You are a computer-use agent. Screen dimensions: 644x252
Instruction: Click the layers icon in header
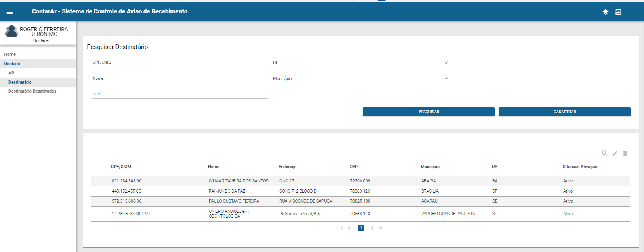pos(605,12)
